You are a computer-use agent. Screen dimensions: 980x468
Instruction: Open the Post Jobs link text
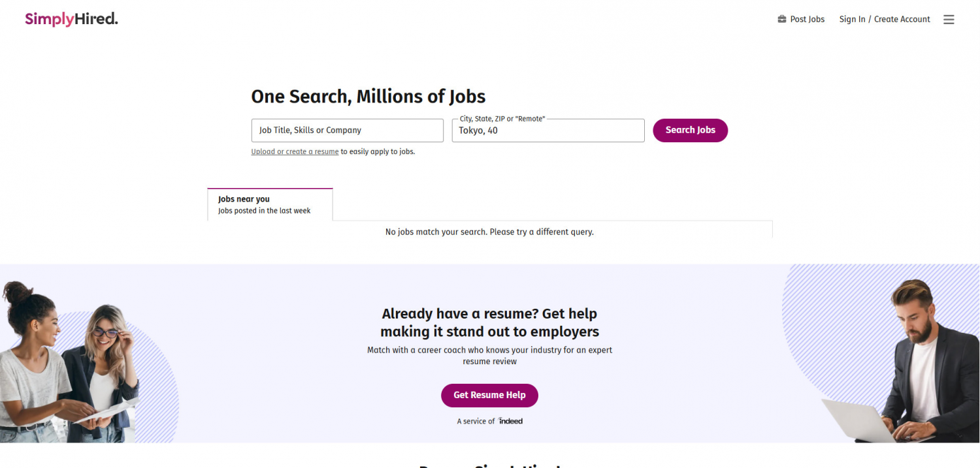click(808, 20)
